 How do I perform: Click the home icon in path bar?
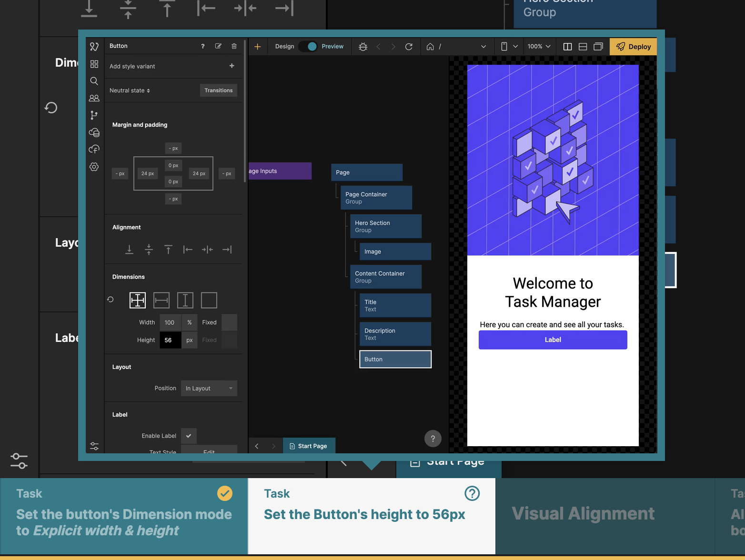tap(430, 47)
